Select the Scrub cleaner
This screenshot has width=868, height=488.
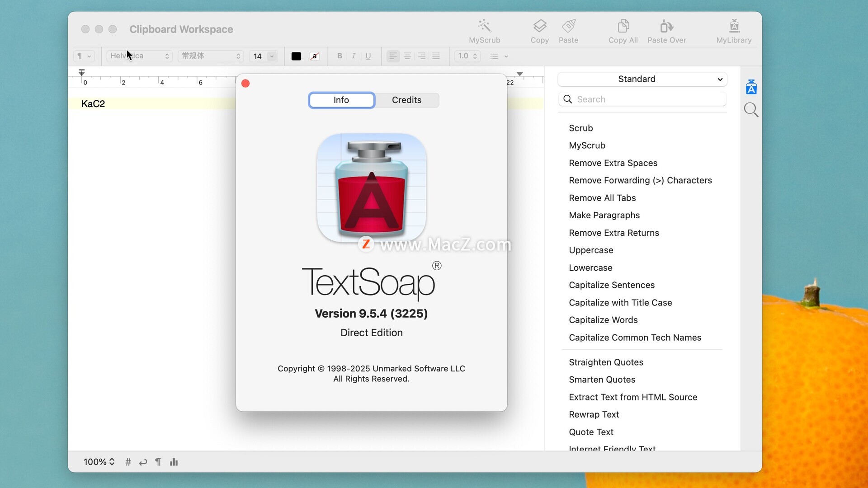(x=581, y=128)
